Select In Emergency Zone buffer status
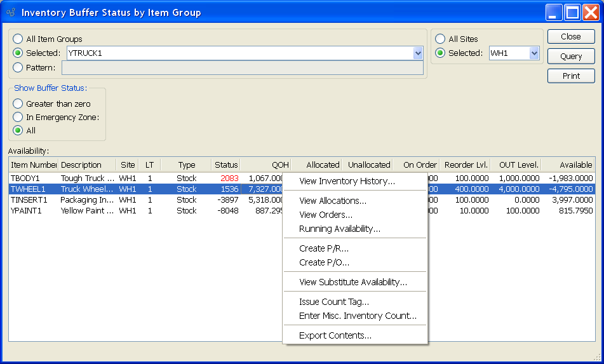 click(x=18, y=118)
